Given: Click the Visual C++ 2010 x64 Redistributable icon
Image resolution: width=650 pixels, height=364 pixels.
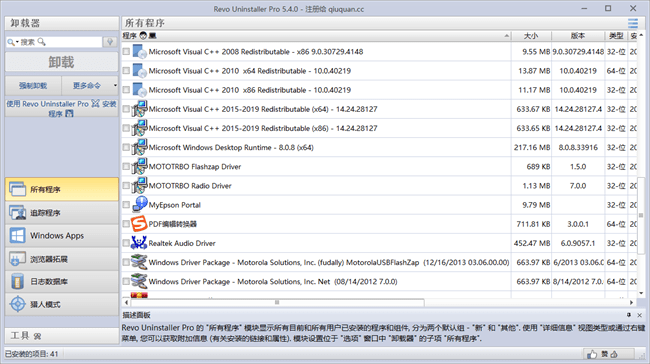Looking at the screenshot, I should pos(139,71).
